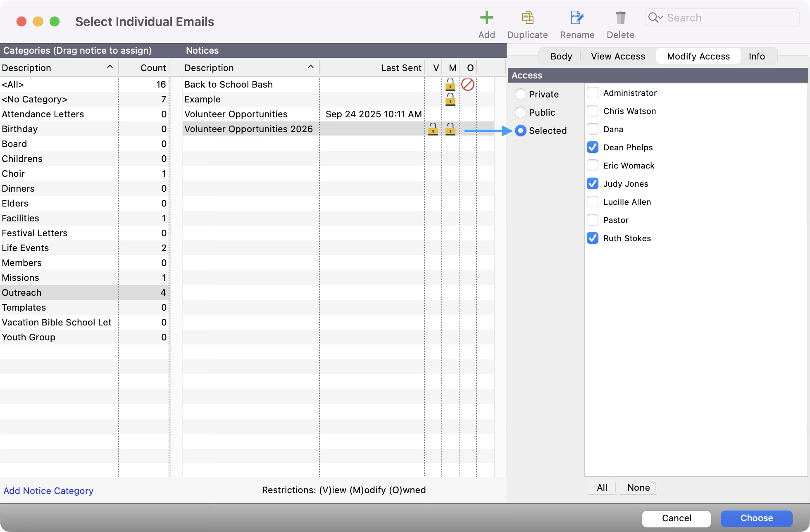Select the Elders category
The image size is (810, 532).
point(85,203)
